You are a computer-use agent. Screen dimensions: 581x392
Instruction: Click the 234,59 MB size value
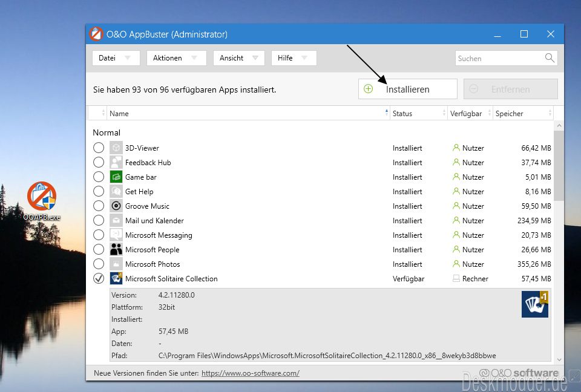tap(534, 220)
